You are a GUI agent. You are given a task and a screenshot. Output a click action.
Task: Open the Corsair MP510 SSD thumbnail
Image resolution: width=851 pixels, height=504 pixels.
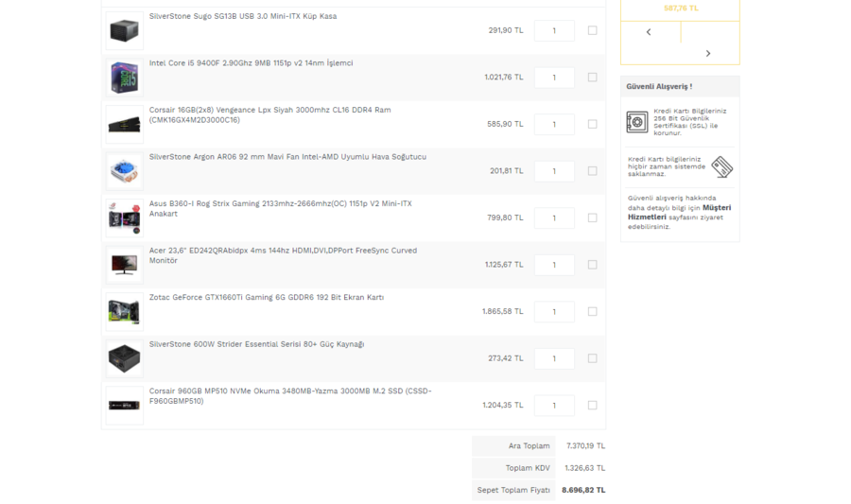tap(124, 406)
